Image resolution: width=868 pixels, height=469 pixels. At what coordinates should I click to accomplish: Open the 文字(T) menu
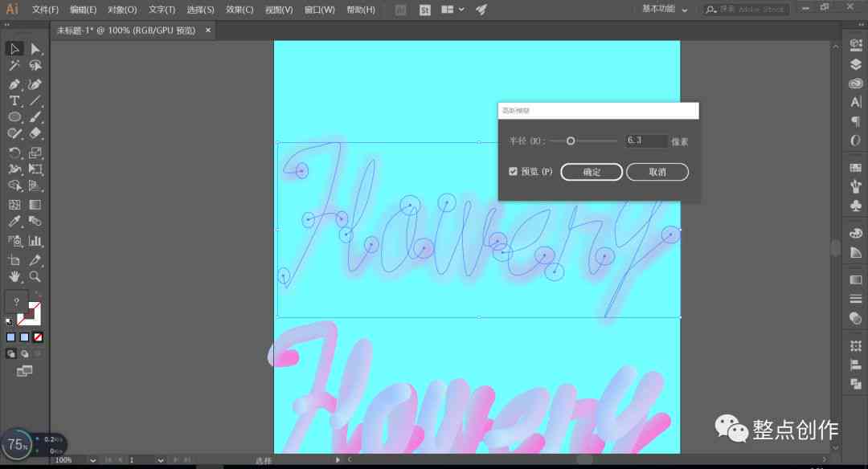(x=162, y=10)
